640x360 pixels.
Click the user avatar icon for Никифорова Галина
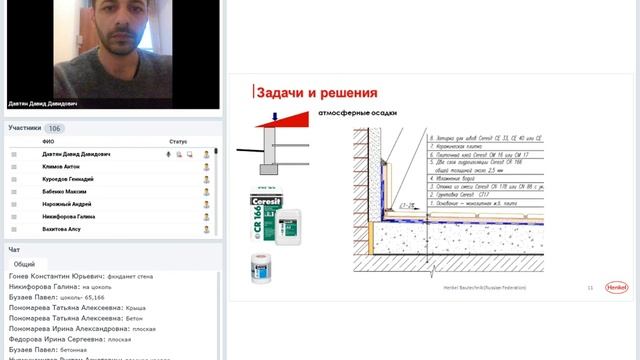(207, 217)
